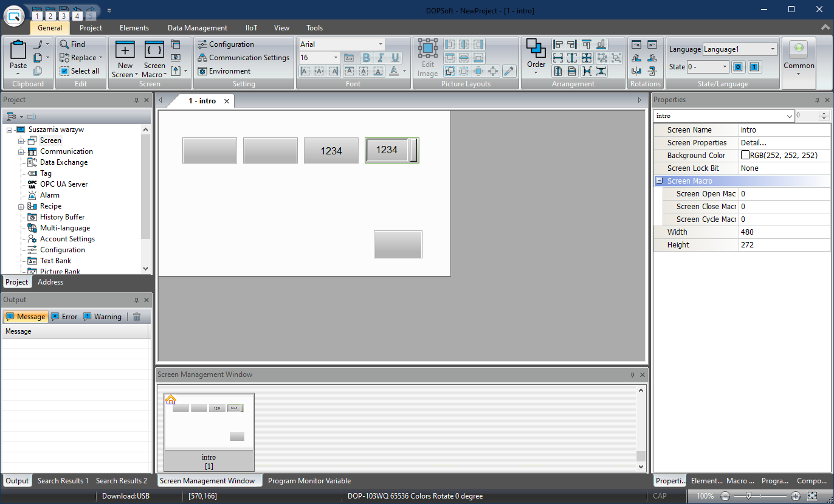Click the Background Color swatch
Viewport: 834px width, 504px height.
[x=745, y=156]
